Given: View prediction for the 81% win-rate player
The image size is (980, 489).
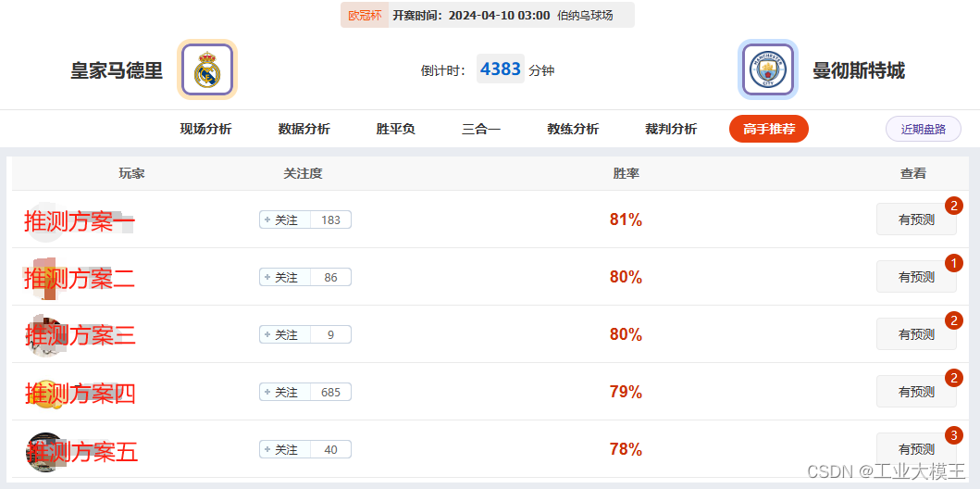Looking at the screenshot, I should pyautogui.click(x=916, y=219).
